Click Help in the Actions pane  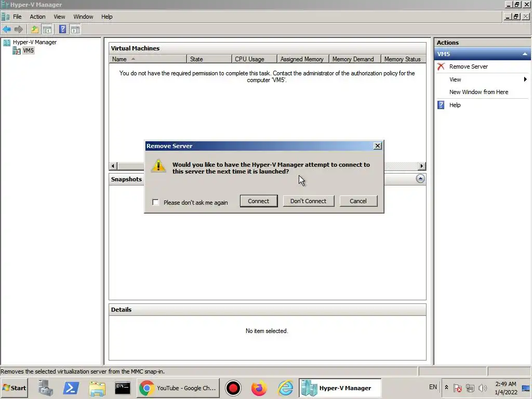click(x=455, y=105)
